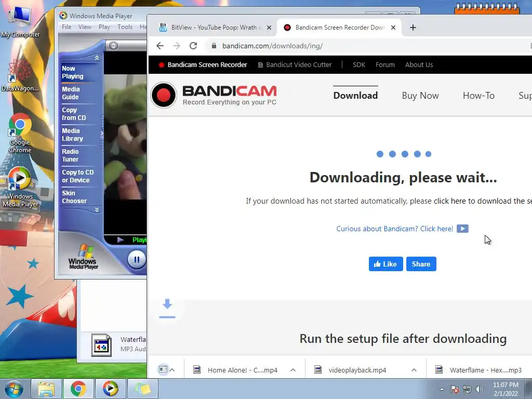Image resolution: width=532 pixels, height=399 pixels.
Task: Open the Forum link
Action: pyautogui.click(x=385, y=65)
